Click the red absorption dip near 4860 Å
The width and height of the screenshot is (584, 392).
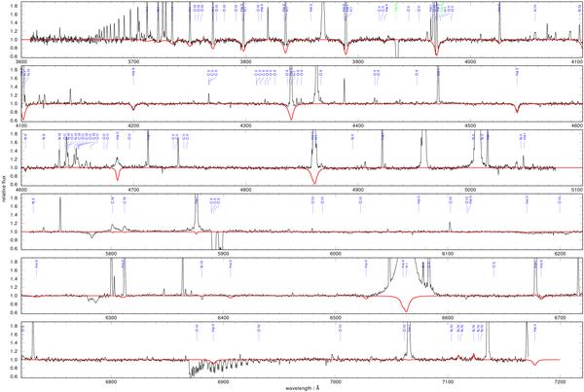[313, 178]
